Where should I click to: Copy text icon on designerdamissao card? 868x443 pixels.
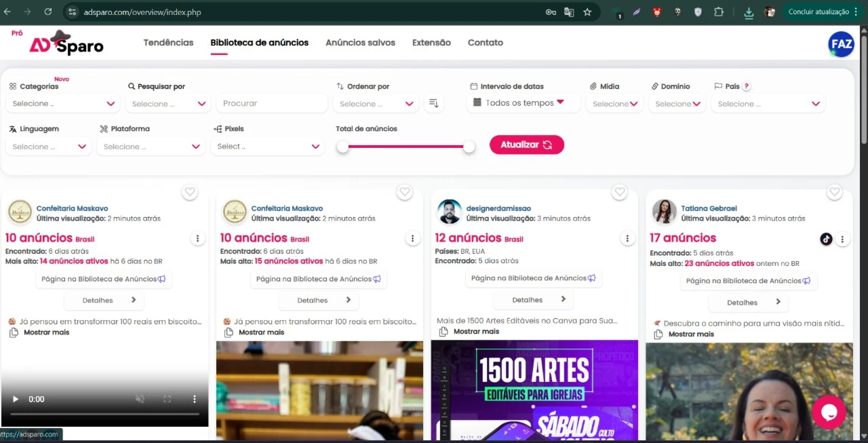tap(443, 332)
